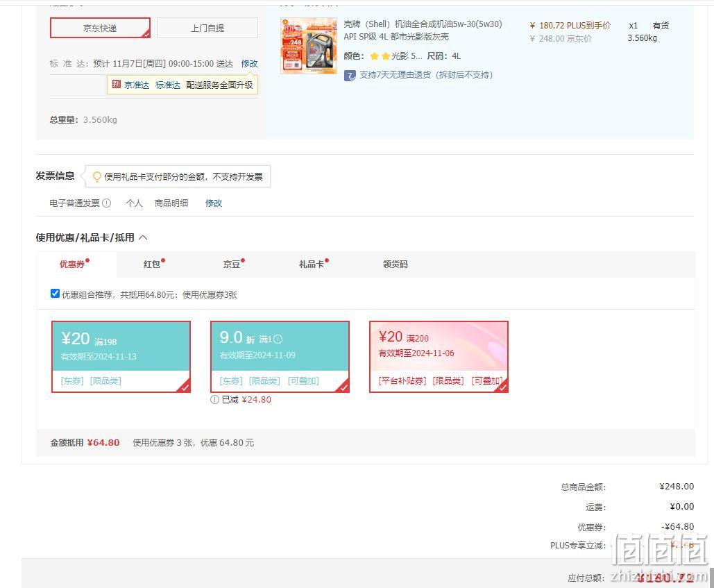The width and height of the screenshot is (714, 588).
Task: Open the 标准达 service link
Action: pos(168,85)
